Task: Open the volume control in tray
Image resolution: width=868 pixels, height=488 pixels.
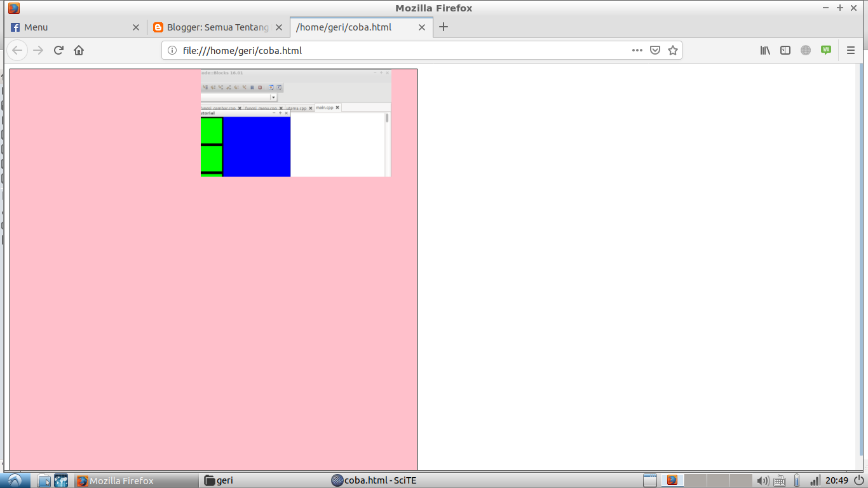Action: [763, 480]
